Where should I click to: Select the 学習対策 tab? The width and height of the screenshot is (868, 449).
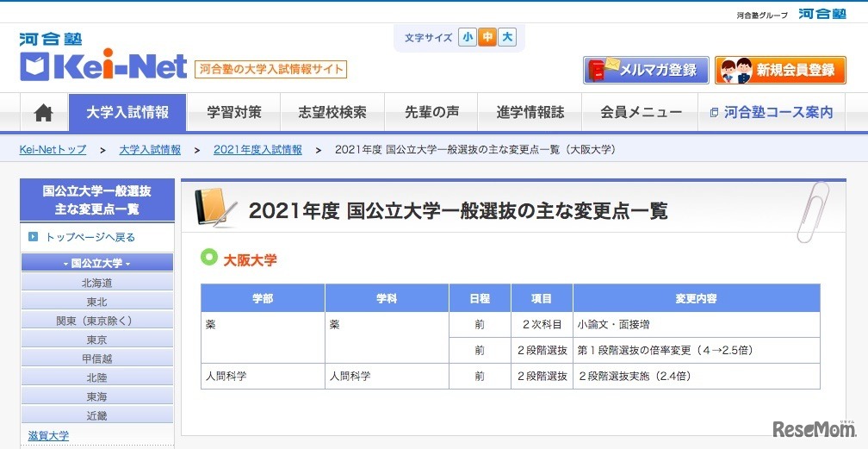[x=233, y=113]
